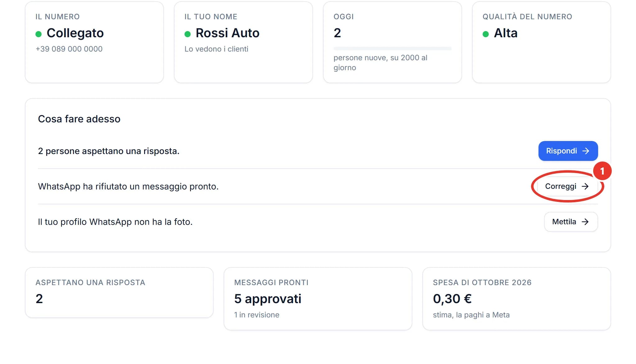636x364 pixels.
Task: Click the '1 in revisione' note
Action: tap(257, 315)
